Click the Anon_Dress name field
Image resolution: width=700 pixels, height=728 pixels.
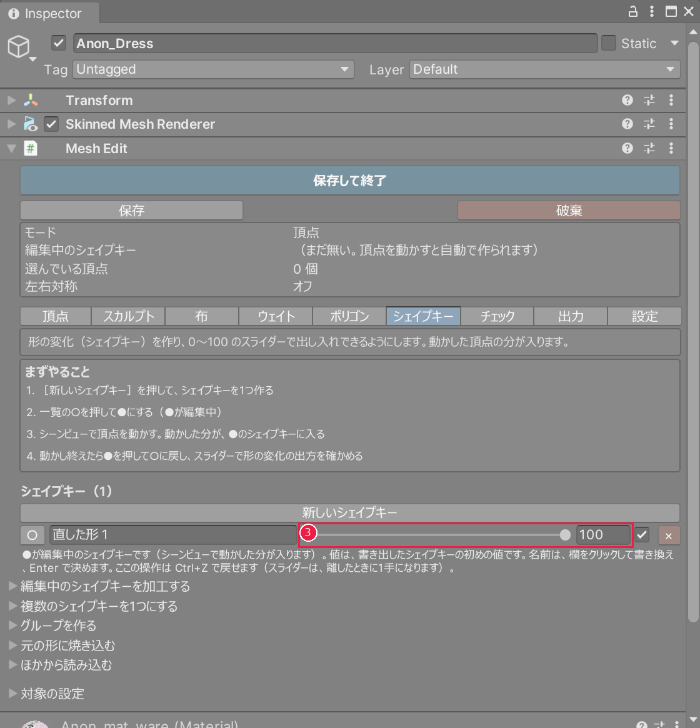336,43
